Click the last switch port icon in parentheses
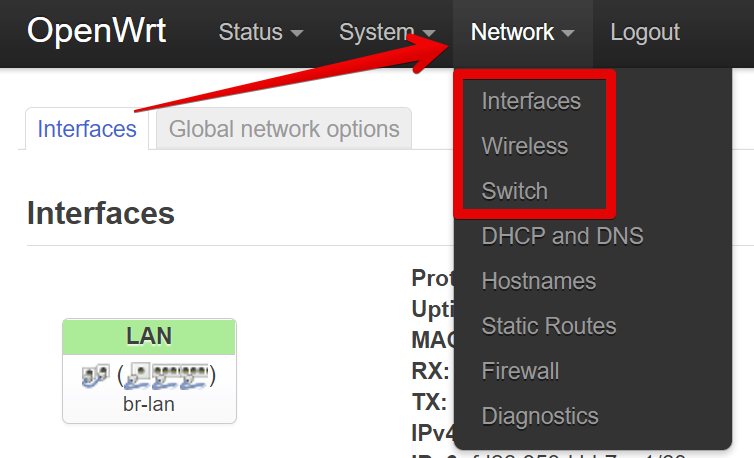The width and height of the screenshot is (754, 458). 194,376
